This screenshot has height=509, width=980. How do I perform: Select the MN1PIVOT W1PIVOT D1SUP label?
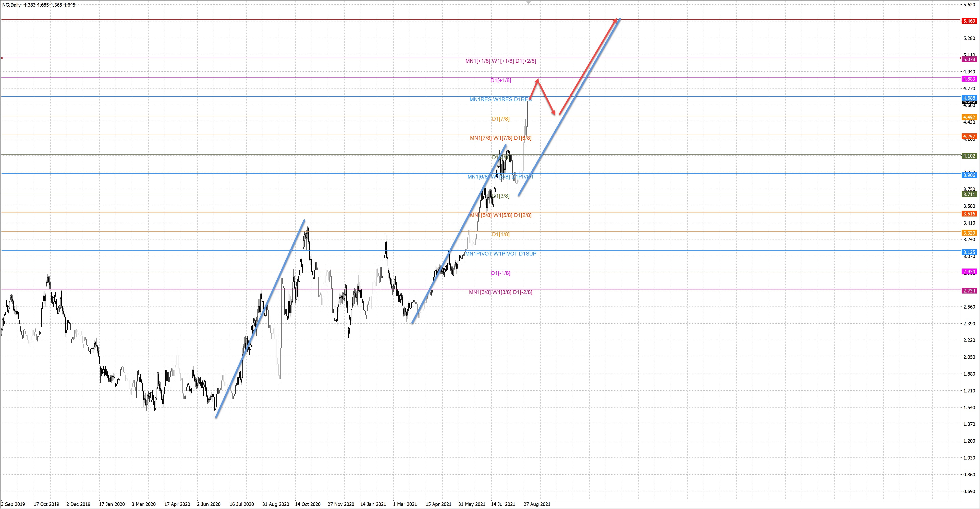coord(501,253)
